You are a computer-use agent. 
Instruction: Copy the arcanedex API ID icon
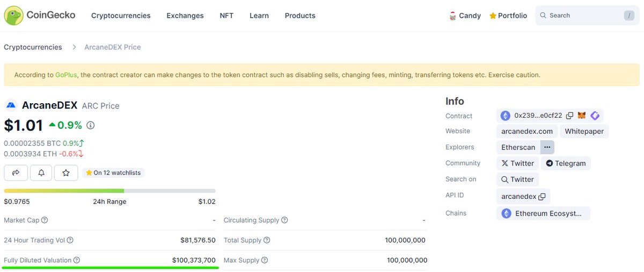coord(542,197)
